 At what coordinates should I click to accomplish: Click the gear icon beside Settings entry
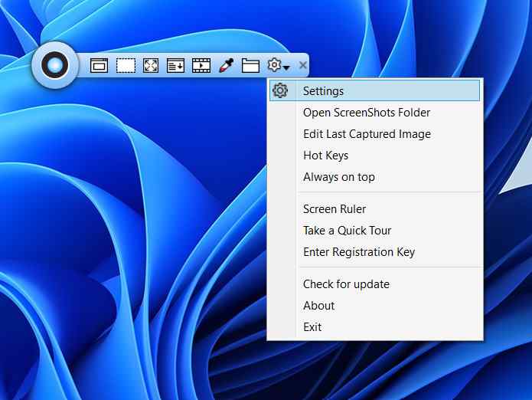point(280,90)
